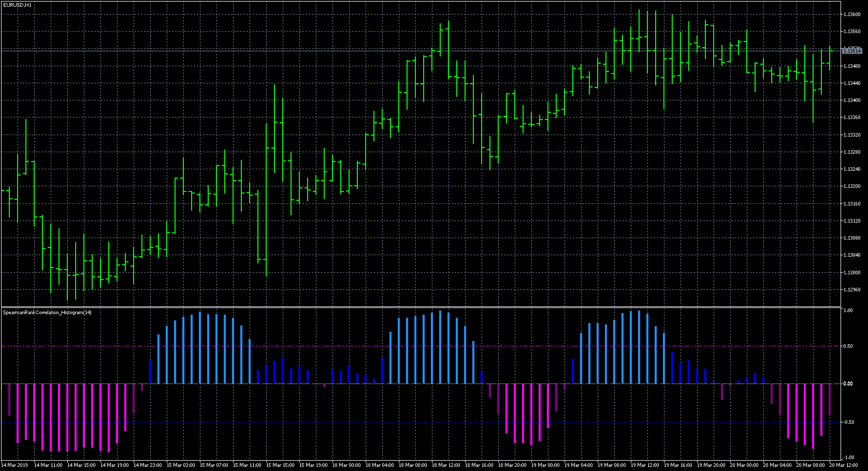Click the 1.13000 price axis label
The width and height of the screenshot is (868, 471).
[x=852, y=273]
